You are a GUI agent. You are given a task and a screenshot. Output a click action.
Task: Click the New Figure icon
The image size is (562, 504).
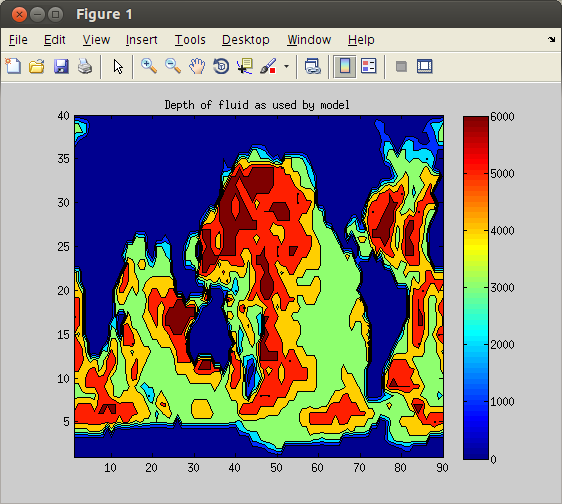point(13,66)
